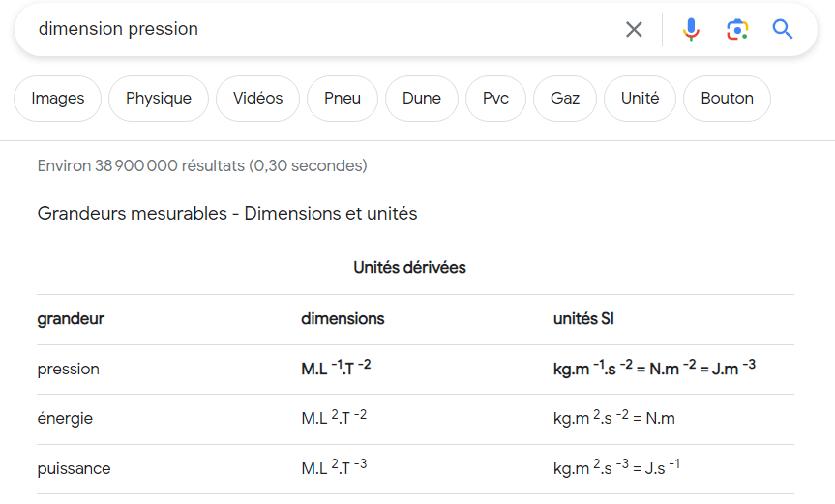The width and height of the screenshot is (835, 504).
Task: Apply the Pneu search filter
Action: 343,99
